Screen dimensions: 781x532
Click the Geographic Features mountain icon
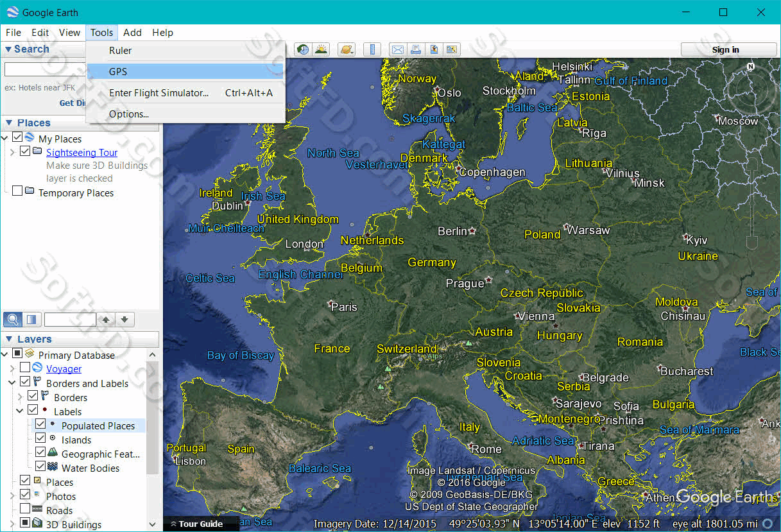point(53,452)
